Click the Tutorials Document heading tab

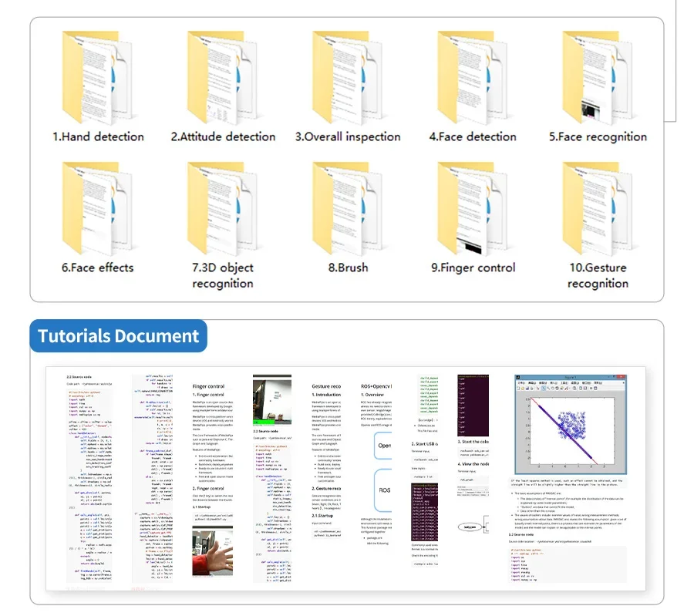119,336
